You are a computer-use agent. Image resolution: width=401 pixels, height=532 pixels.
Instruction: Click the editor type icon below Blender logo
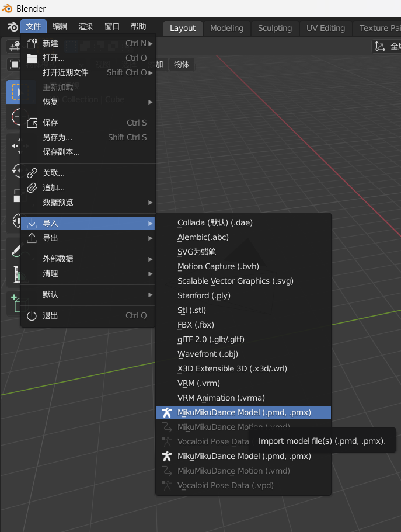click(14, 47)
